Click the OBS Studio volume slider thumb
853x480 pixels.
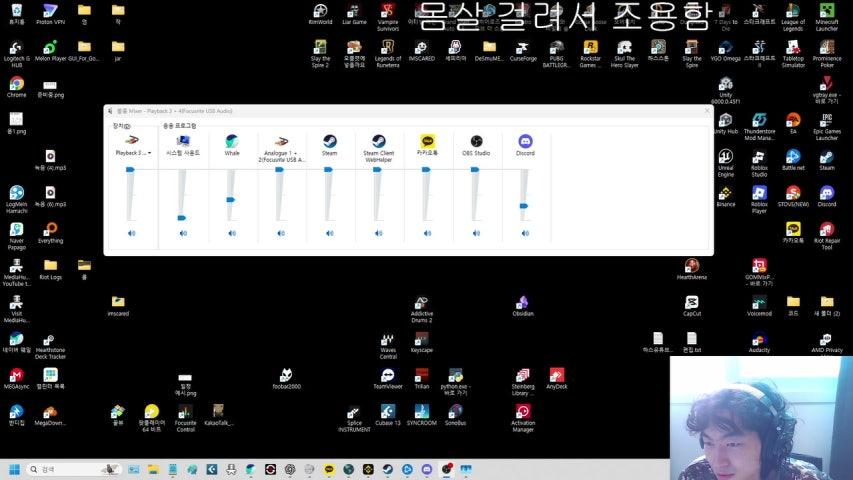pos(475,170)
